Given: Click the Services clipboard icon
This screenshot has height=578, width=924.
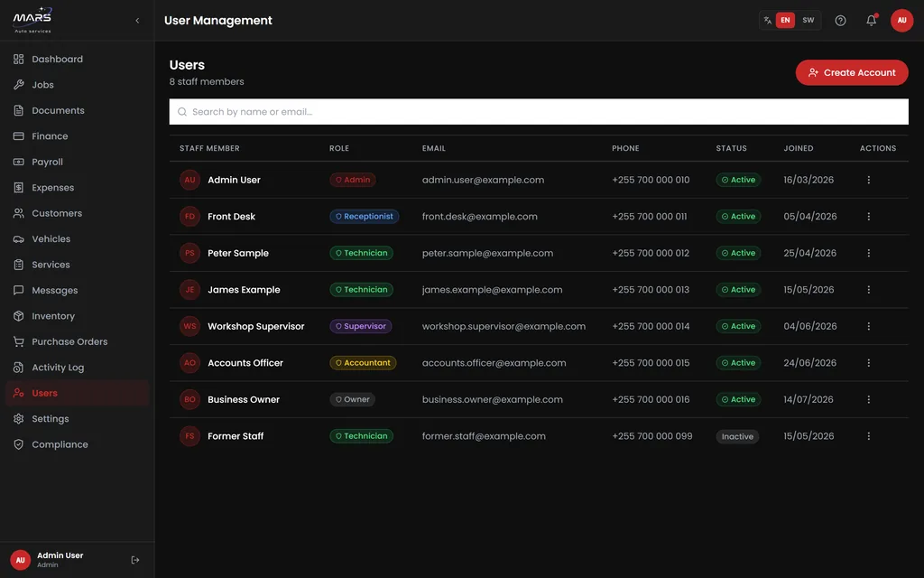Looking at the screenshot, I should click(19, 265).
